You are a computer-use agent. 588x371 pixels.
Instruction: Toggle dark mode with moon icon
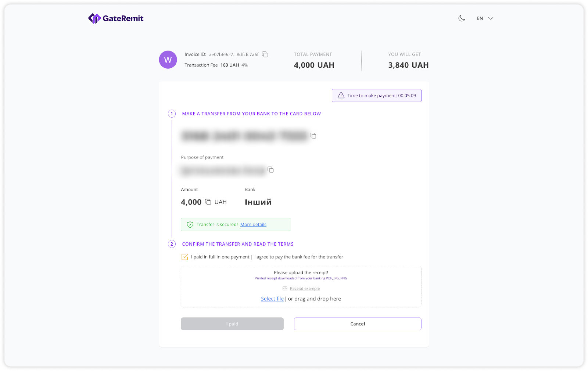[462, 18]
